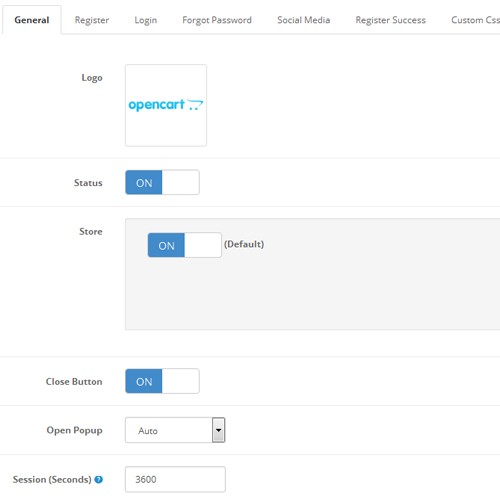Click the OpenCart logo image thumbnail
The height and width of the screenshot is (500, 500).
click(x=166, y=105)
